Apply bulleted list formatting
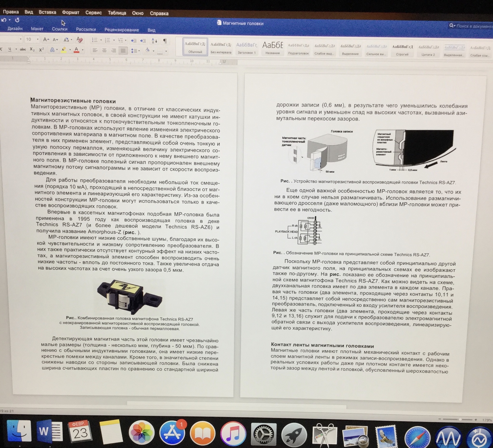 tap(94, 40)
